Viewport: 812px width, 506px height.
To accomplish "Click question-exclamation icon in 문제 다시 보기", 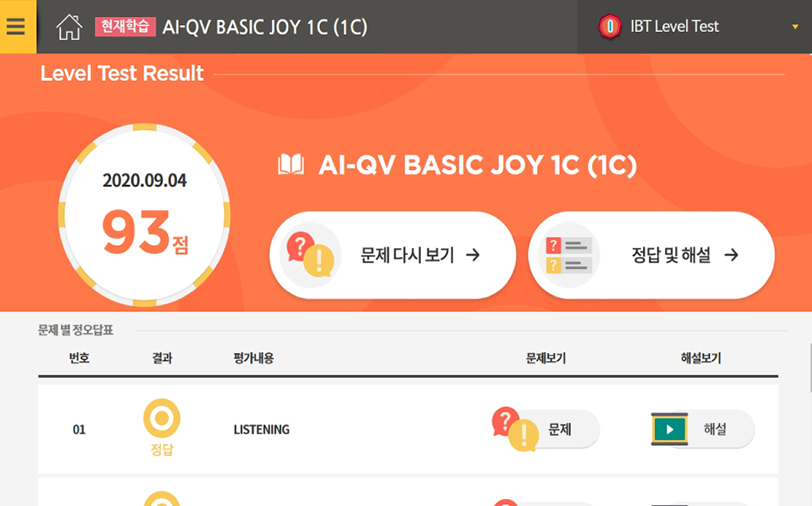I will 310,254.
